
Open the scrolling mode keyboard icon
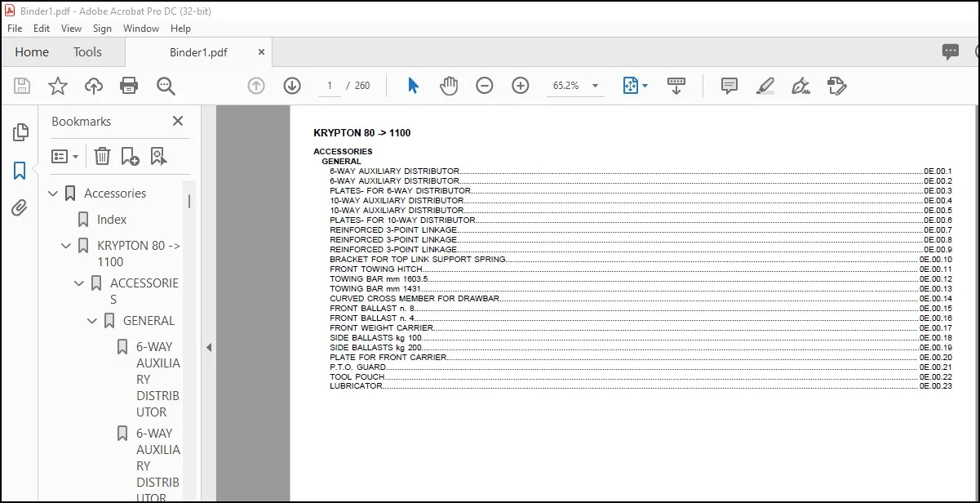(x=676, y=86)
